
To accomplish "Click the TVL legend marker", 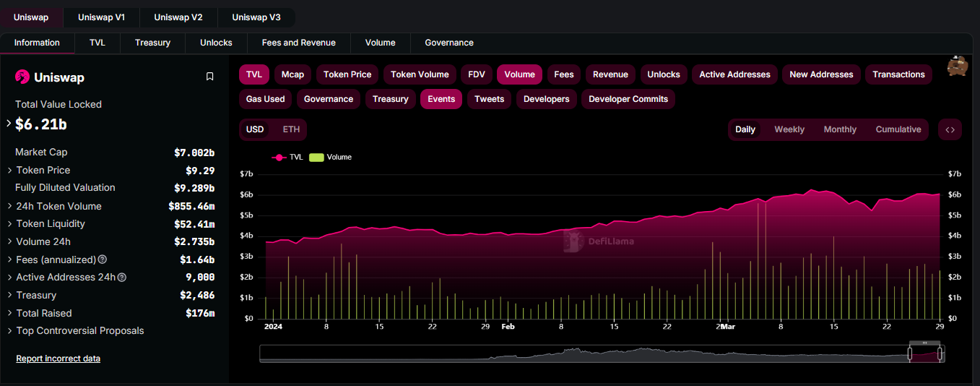I will point(279,157).
